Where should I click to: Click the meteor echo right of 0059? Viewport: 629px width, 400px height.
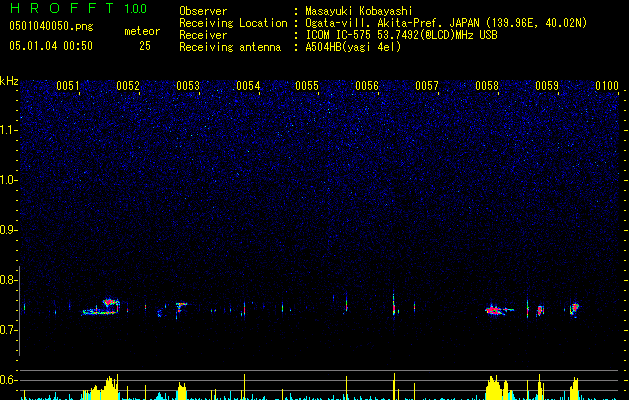pos(574,309)
